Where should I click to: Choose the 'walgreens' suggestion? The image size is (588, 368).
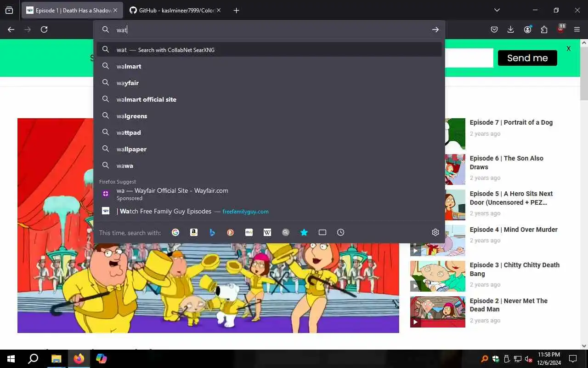point(269,116)
